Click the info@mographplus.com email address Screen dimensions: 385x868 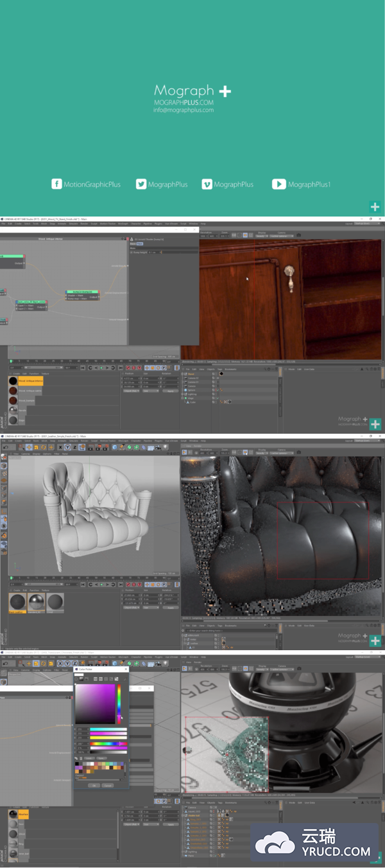[x=184, y=110]
